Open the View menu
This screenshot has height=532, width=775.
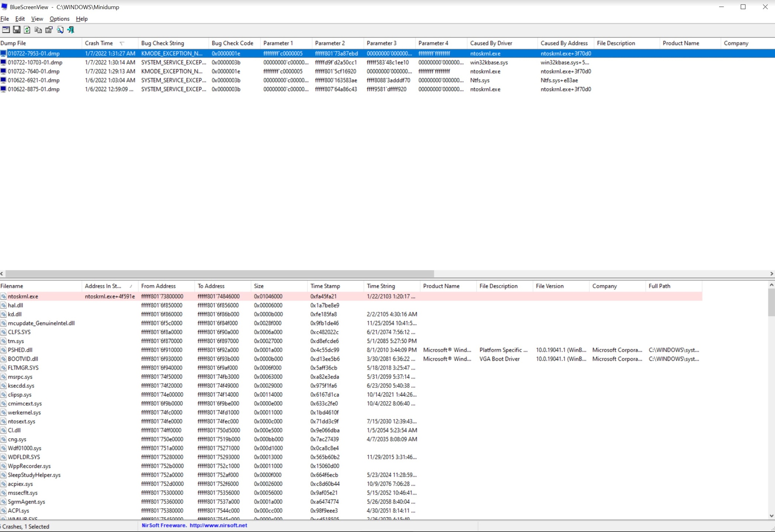(x=37, y=19)
